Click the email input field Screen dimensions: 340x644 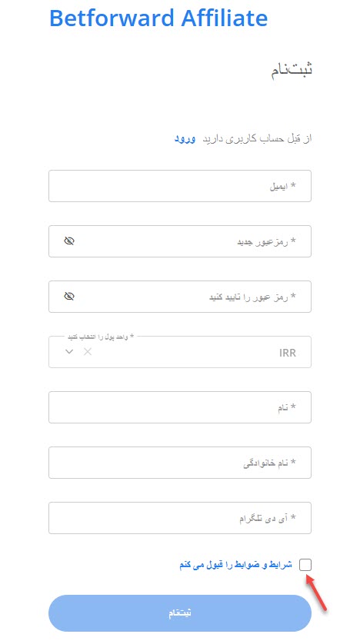(180, 186)
